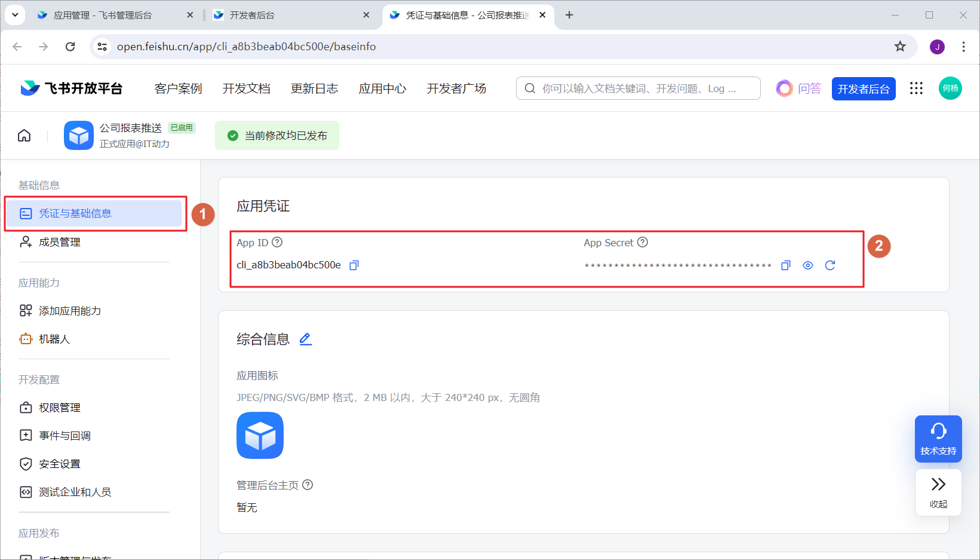Collapse the floating panel via 收起
This screenshot has width=980, height=560.
pyautogui.click(x=938, y=492)
